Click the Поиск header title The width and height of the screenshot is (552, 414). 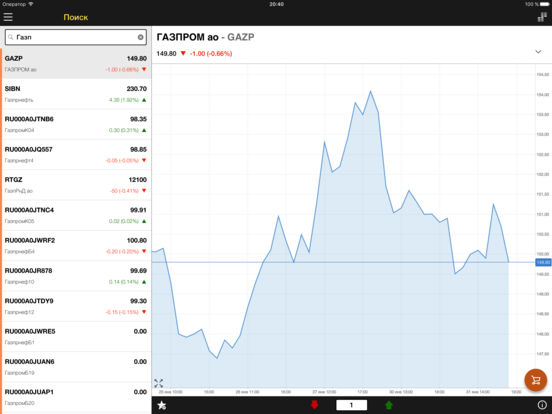(76, 17)
